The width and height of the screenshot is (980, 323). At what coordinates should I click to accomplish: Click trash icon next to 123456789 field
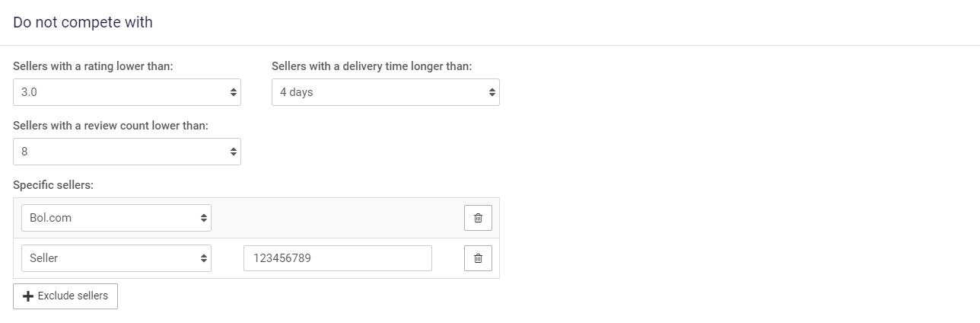[478, 258]
